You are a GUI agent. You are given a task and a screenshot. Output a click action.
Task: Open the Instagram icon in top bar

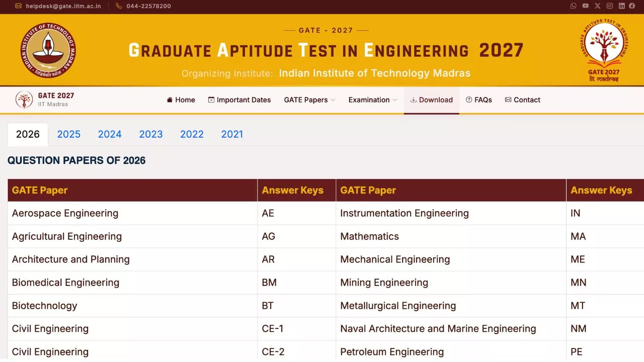click(x=610, y=6)
